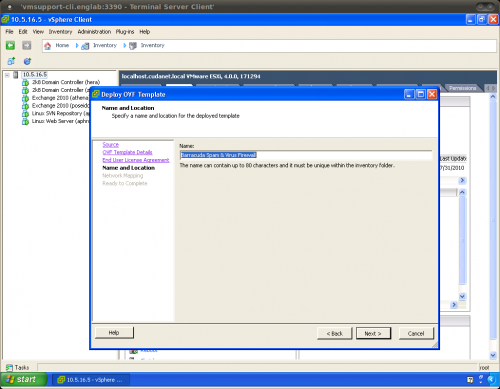Click the new virtual machine toolbar icon
The height and width of the screenshot is (389, 500).
point(11,61)
